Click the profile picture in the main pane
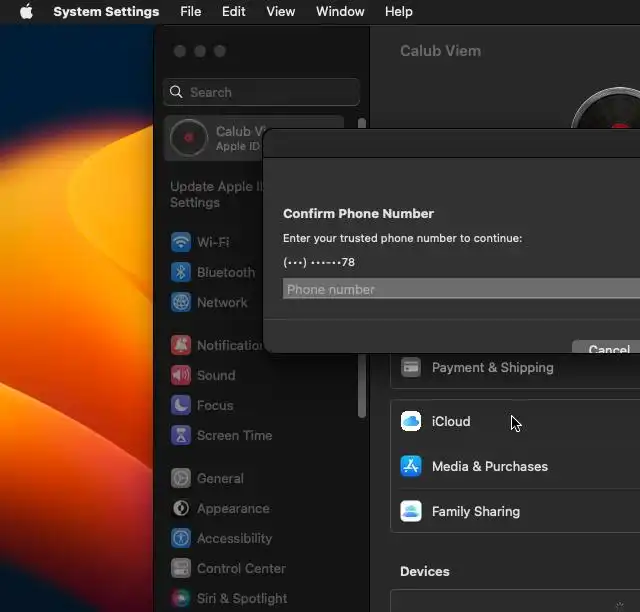This screenshot has width=640, height=612. pos(606,108)
